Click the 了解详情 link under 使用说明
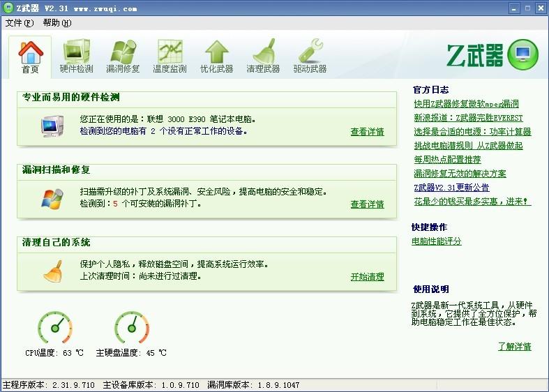 click(515, 347)
